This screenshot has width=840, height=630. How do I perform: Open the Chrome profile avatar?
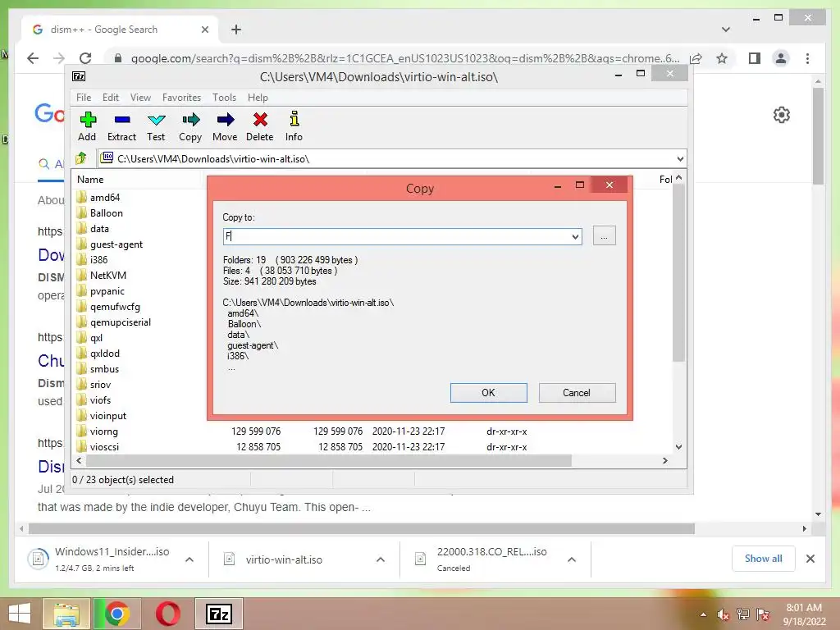[x=781, y=58]
